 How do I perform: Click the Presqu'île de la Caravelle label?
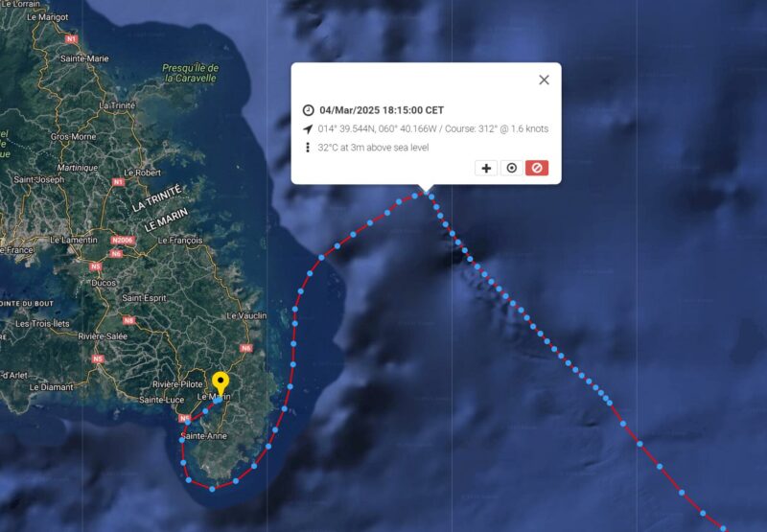click(x=190, y=73)
